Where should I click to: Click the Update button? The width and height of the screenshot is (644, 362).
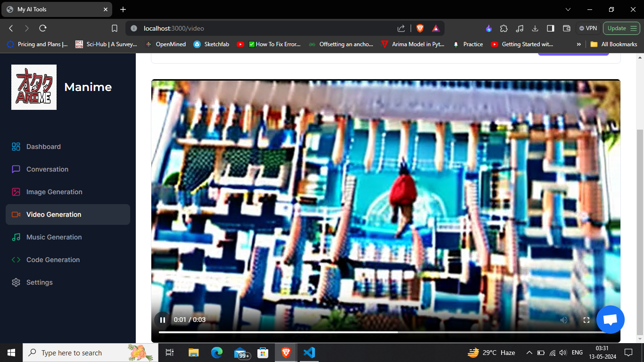click(x=621, y=28)
